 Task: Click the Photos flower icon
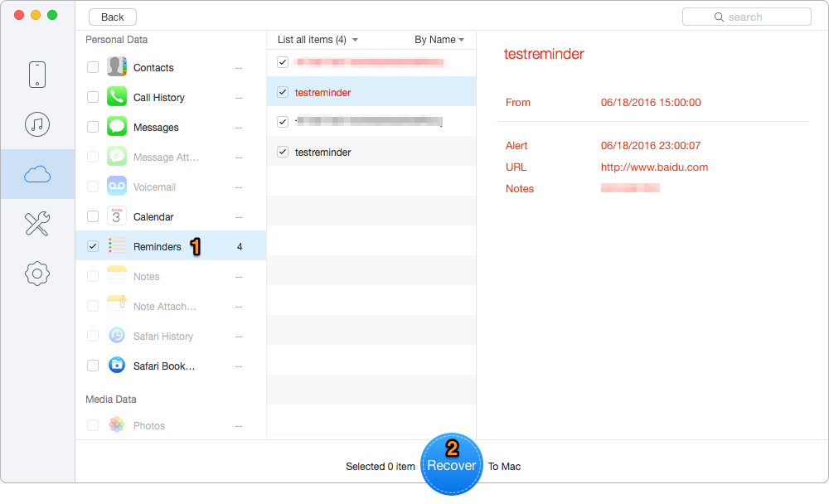click(117, 424)
